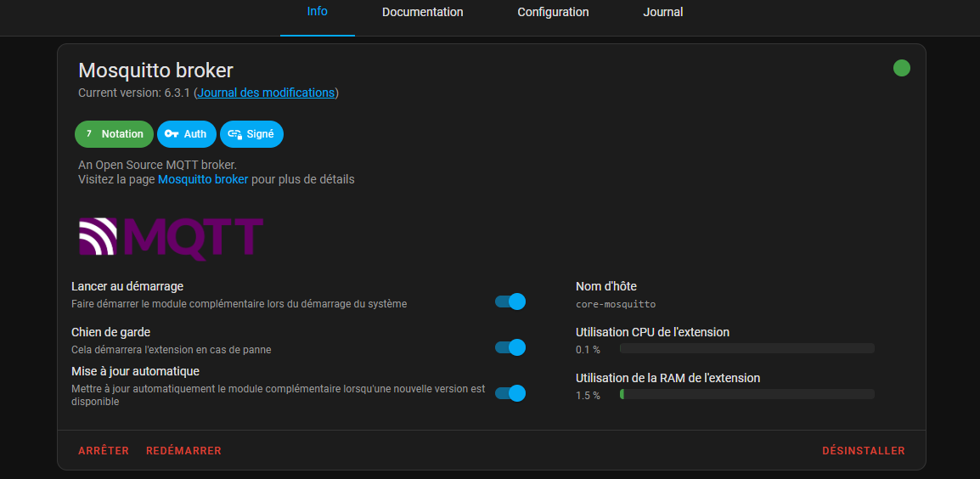Click the Current version 6.3.1 text

coord(136,93)
